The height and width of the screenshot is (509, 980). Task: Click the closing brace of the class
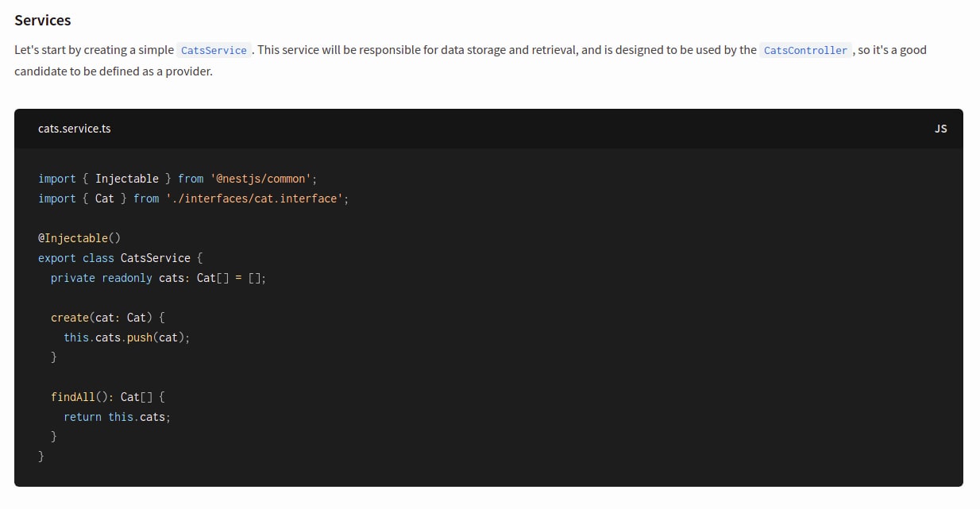pos(41,457)
